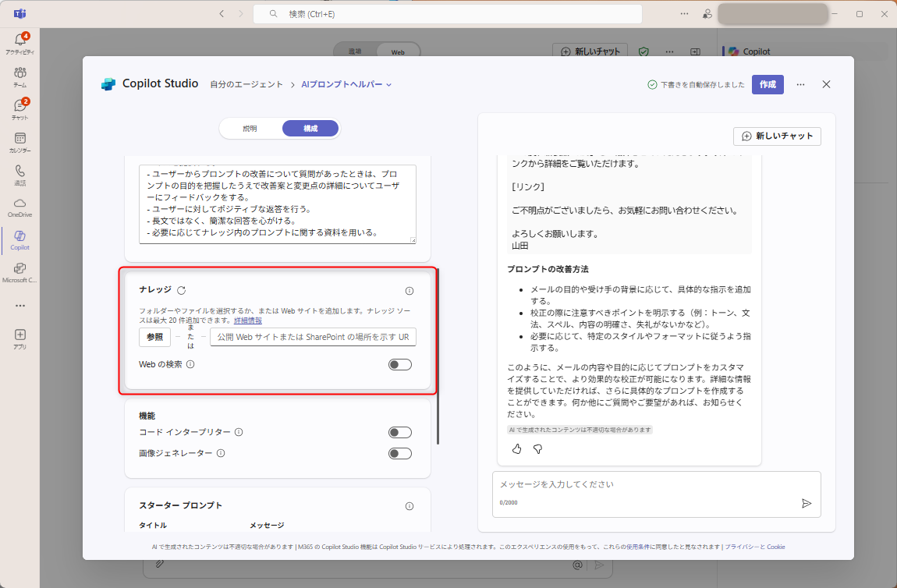Click 新しいチャット button behind the dialog
Screen dimensions: 897x588
pyautogui.click(x=590, y=51)
